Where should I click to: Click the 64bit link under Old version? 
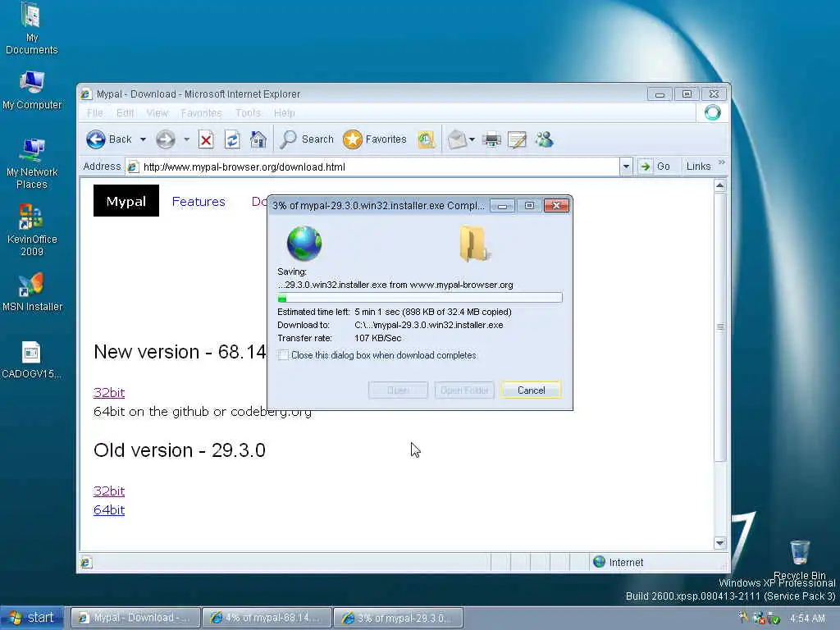(x=109, y=510)
